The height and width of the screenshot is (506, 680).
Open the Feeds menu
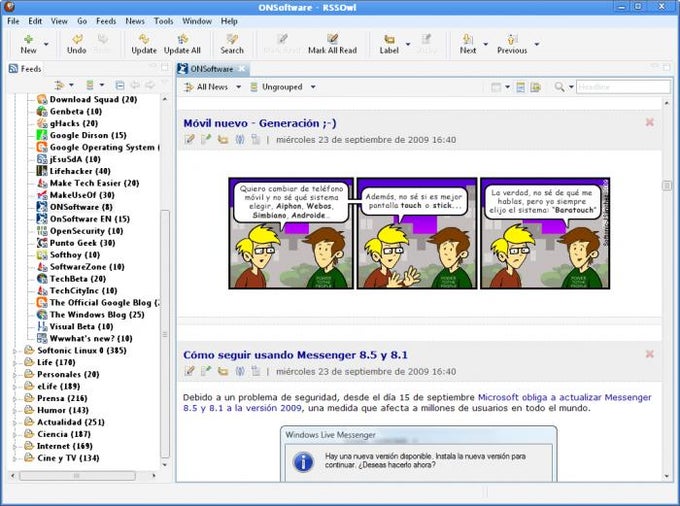coord(105,20)
